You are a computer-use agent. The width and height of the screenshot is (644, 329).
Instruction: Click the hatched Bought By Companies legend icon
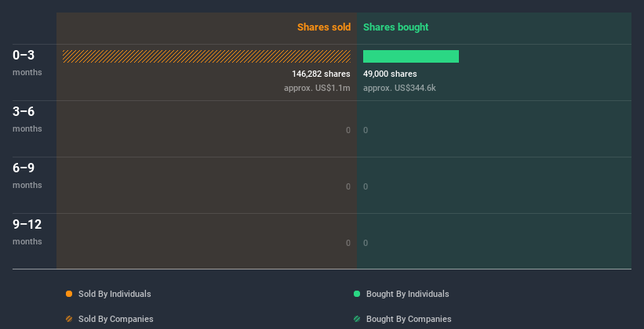(357, 319)
